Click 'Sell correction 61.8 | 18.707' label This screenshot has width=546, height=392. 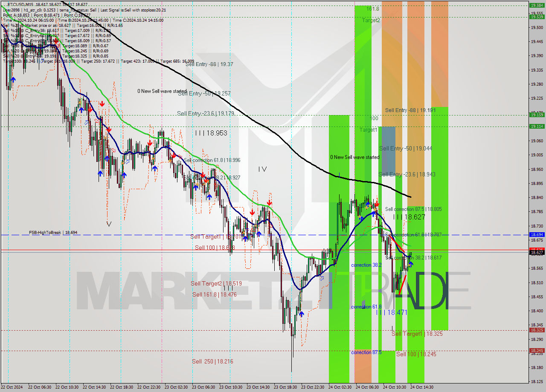click(x=413, y=235)
